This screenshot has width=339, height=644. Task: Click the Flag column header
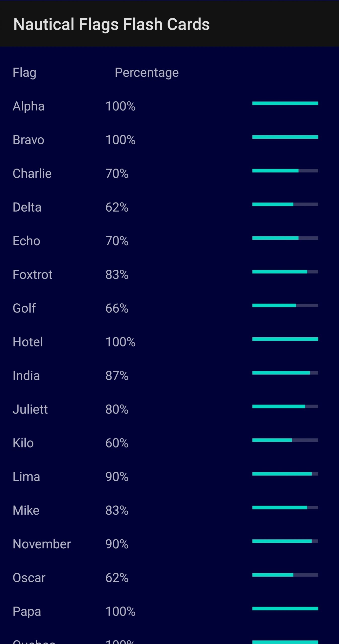point(25,73)
